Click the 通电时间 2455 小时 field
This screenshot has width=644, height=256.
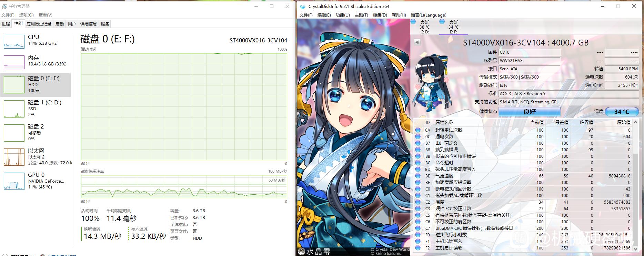[622, 85]
